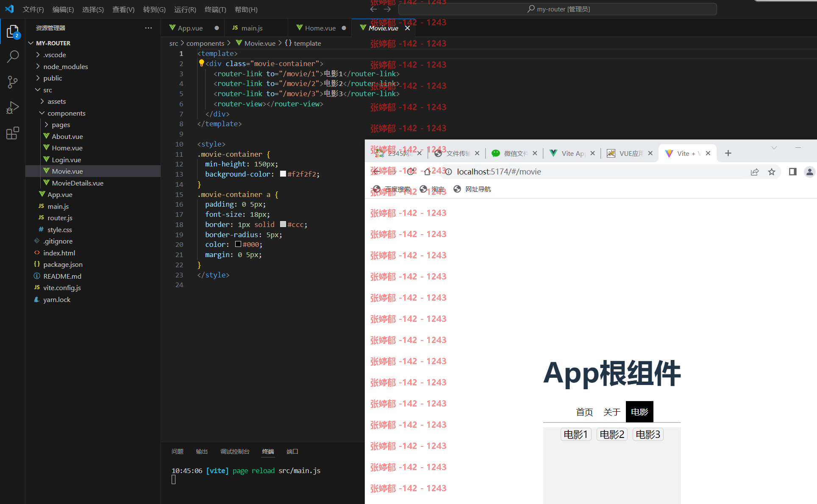Viewport: 817px width, 504px height.
Task: Toggle the browser side panel icon
Action: coord(792,172)
